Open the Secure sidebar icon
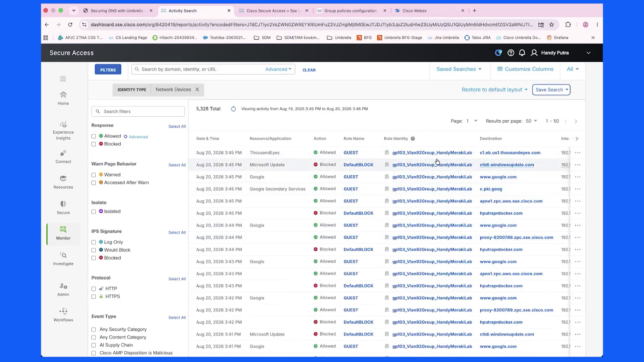 [x=63, y=207]
